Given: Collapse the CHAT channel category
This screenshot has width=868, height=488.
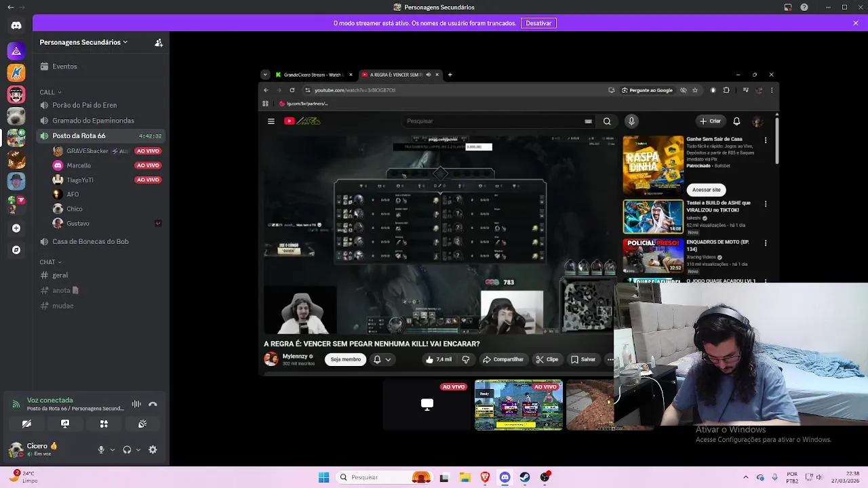Looking at the screenshot, I should pos(50,262).
